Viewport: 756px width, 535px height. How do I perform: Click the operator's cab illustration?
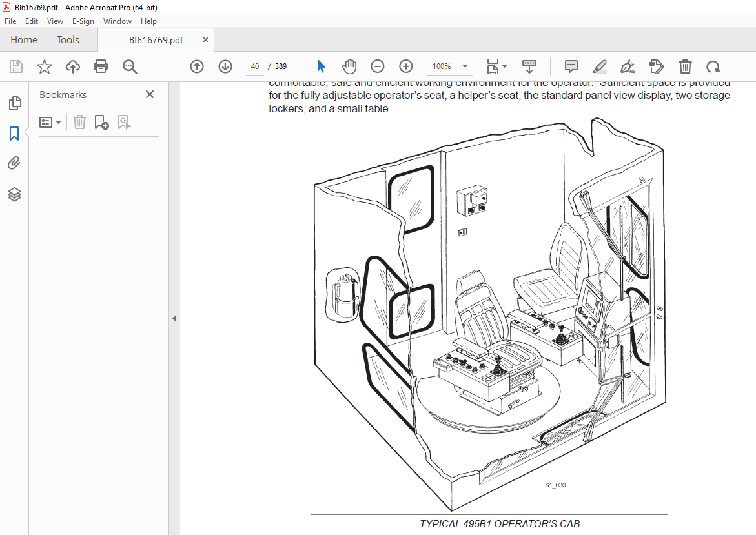pyautogui.click(x=490, y=314)
